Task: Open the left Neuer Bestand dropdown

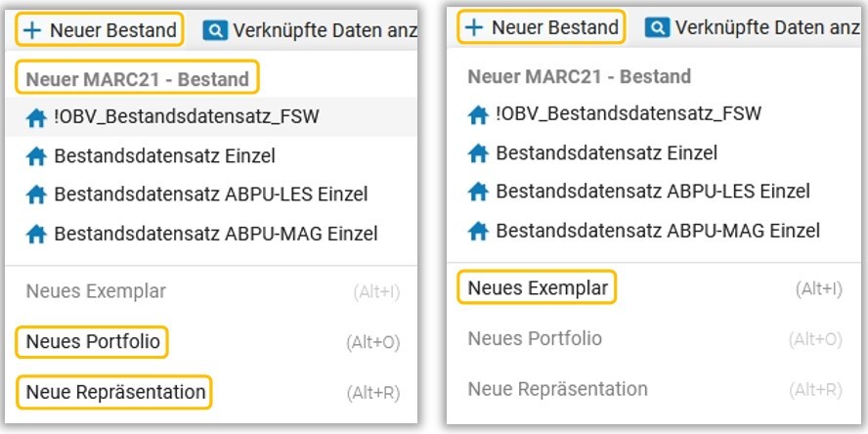Action: click(x=100, y=30)
